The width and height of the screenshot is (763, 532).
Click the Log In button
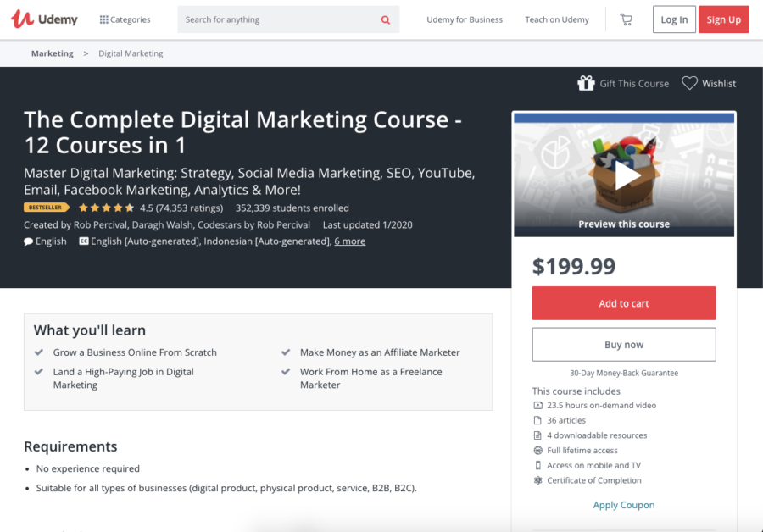click(674, 19)
